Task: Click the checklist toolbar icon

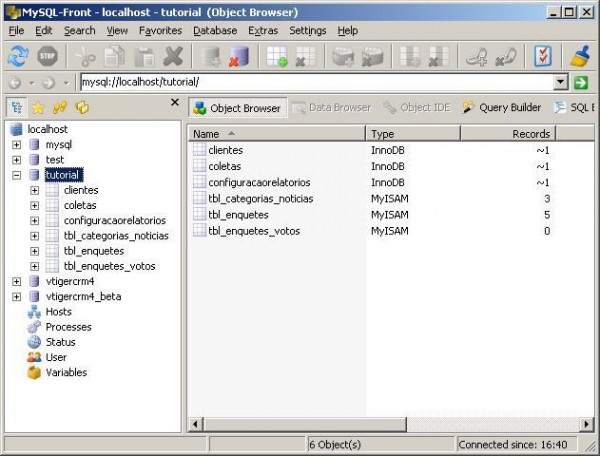Action: (543, 56)
